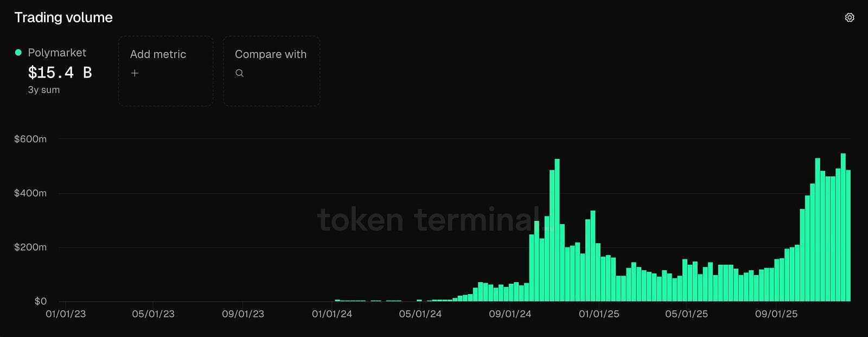Open chart settings gear icon
The image size is (868, 337).
[x=850, y=17]
